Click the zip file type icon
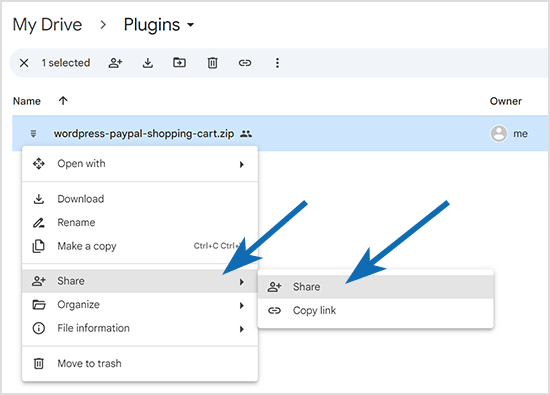Viewport: 550px width, 395px height. (33, 134)
